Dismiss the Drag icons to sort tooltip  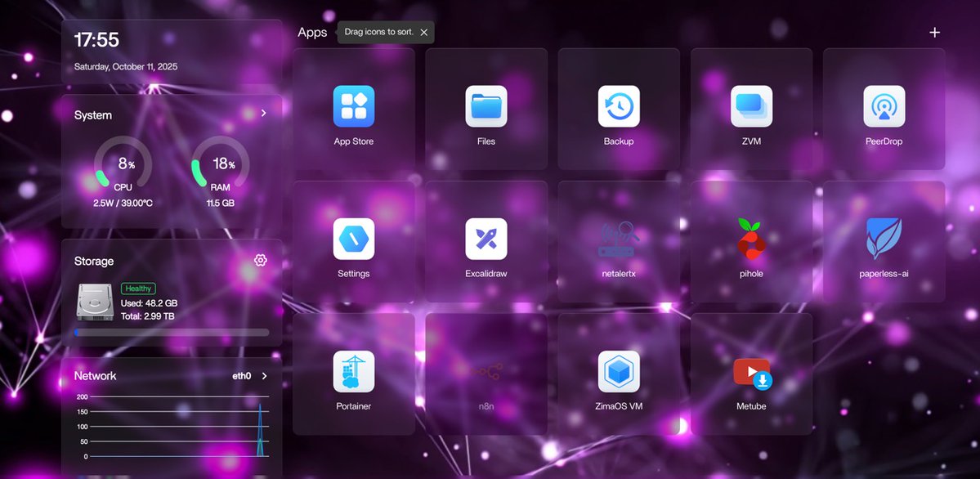pos(423,33)
